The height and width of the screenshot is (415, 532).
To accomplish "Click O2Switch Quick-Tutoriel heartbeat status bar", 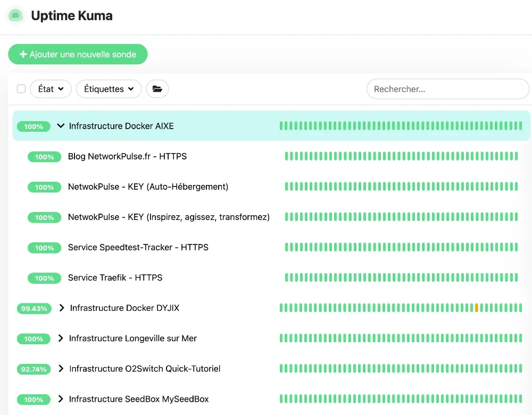I will 401,368.
